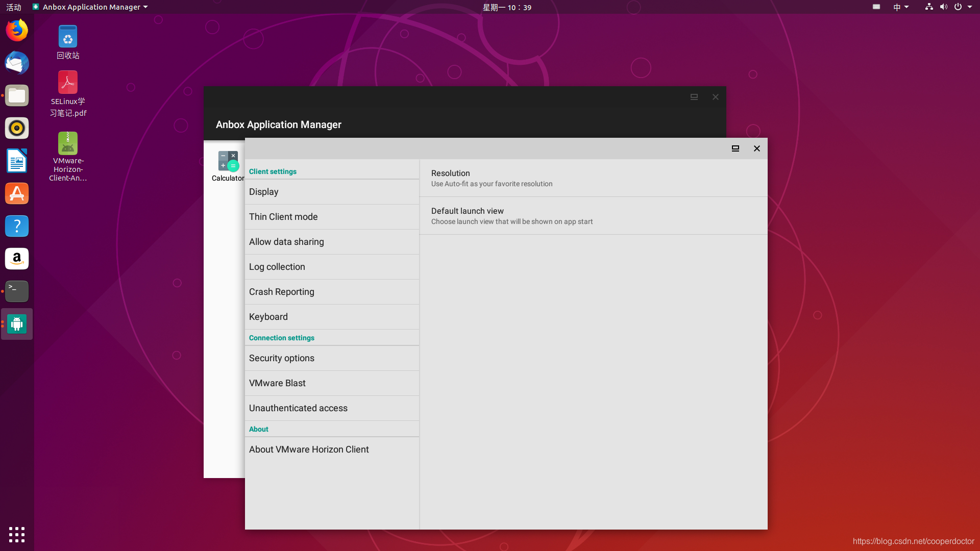Open the Calculator app in Anbox Application Manager
Image resolution: width=980 pixels, height=551 pixels.
(228, 166)
